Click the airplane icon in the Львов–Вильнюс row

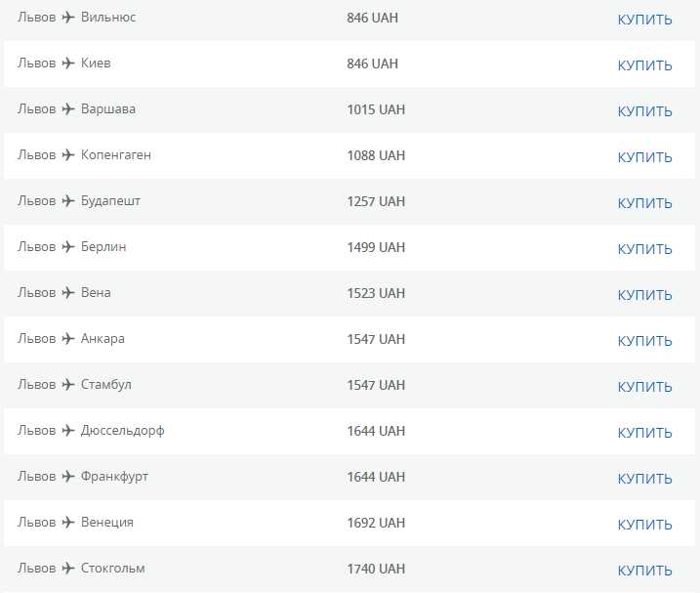coord(68,18)
